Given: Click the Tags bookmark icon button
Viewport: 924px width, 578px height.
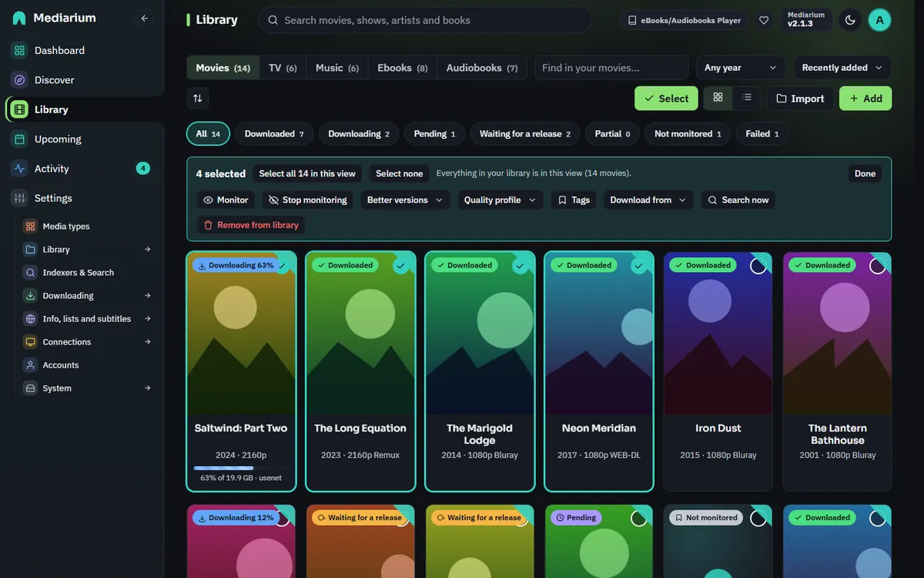Looking at the screenshot, I should coord(574,200).
